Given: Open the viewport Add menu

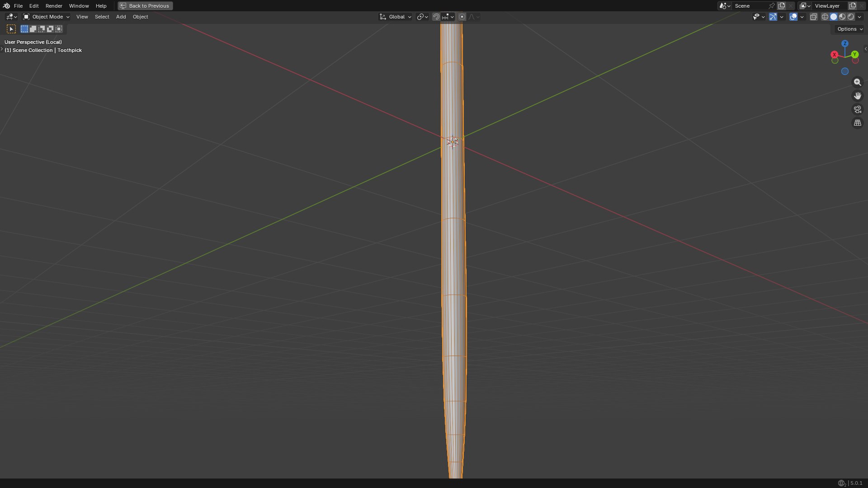Looking at the screenshot, I should pyautogui.click(x=121, y=17).
